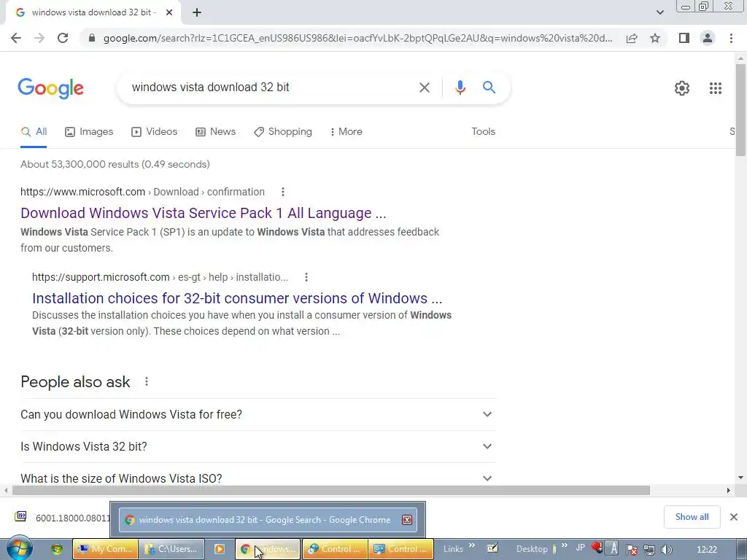Click the vertical scrollbar thumb
The image size is (747, 560).
tap(740, 109)
